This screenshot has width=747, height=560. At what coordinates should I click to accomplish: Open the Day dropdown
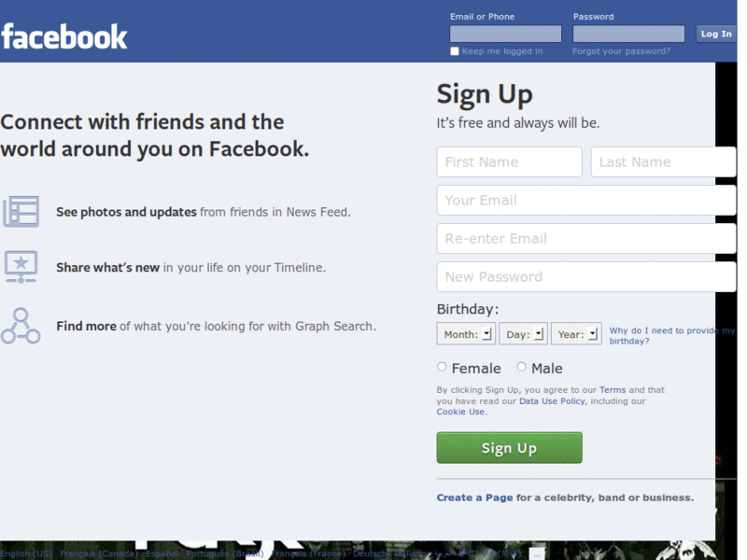click(523, 334)
